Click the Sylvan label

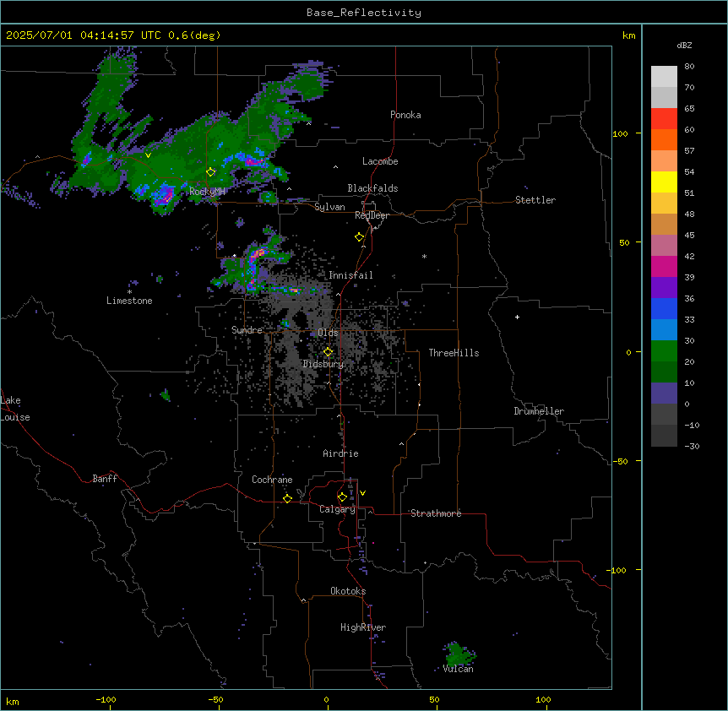tap(329, 207)
